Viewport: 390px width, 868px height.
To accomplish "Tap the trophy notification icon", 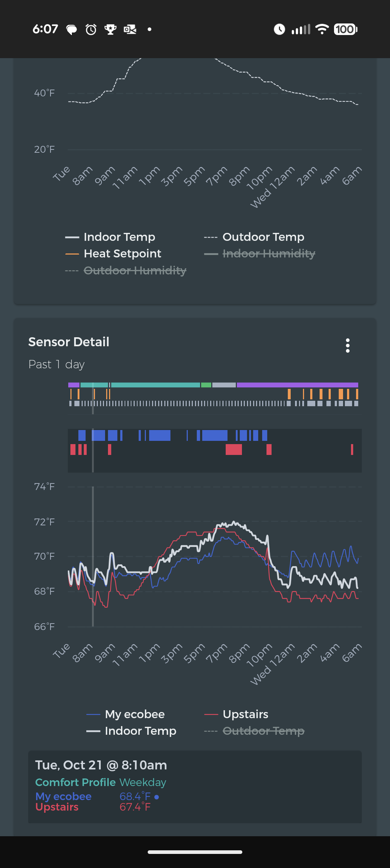I will [110, 29].
